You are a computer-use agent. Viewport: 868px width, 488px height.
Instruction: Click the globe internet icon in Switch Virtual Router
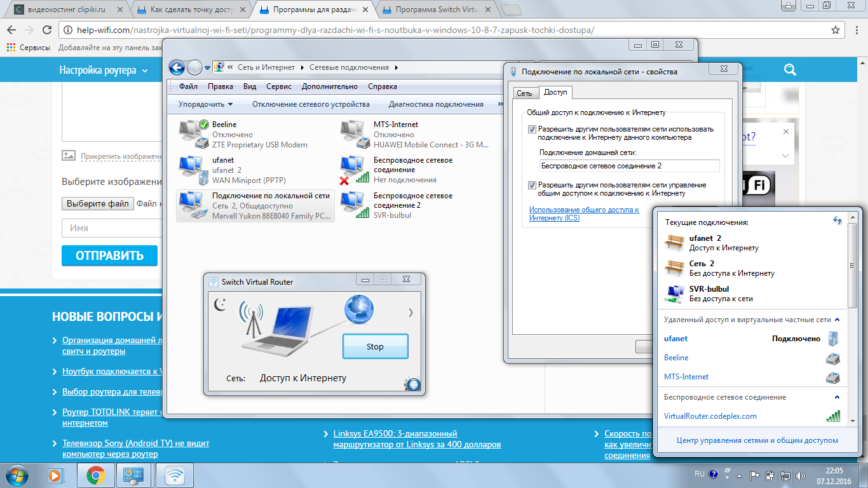click(359, 310)
